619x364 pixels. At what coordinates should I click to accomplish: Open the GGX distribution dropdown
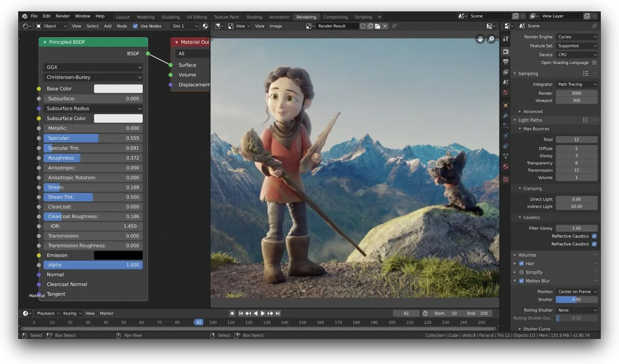[93, 67]
